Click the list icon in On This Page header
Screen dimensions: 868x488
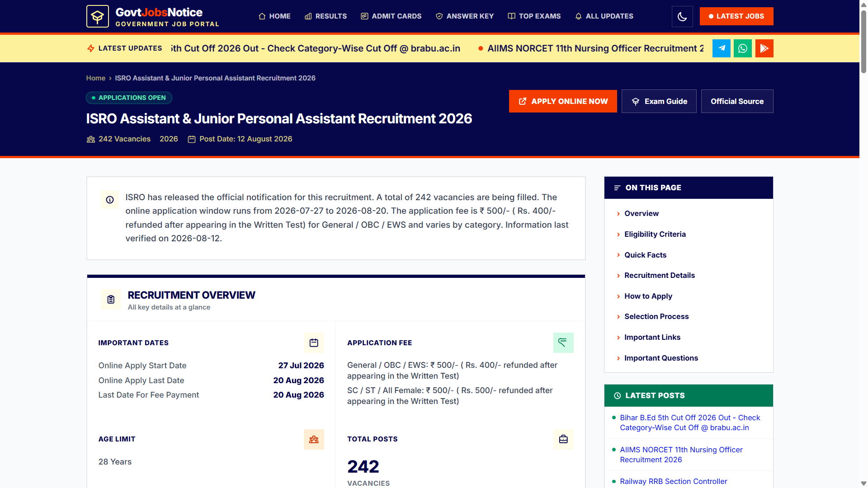coord(617,188)
